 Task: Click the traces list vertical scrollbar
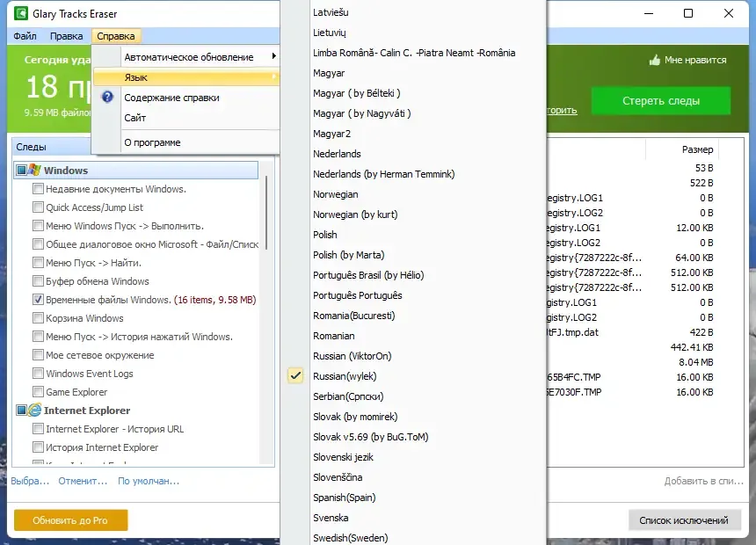[x=266, y=212]
